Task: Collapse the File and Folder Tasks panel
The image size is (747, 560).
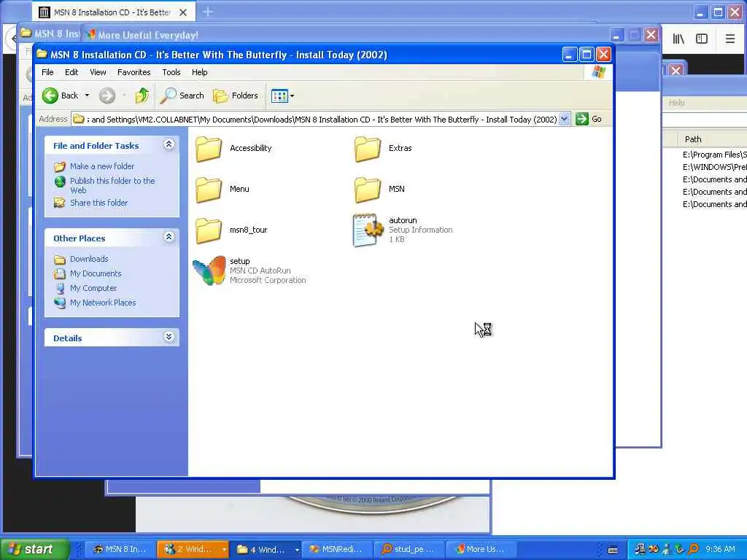Action: [169, 144]
